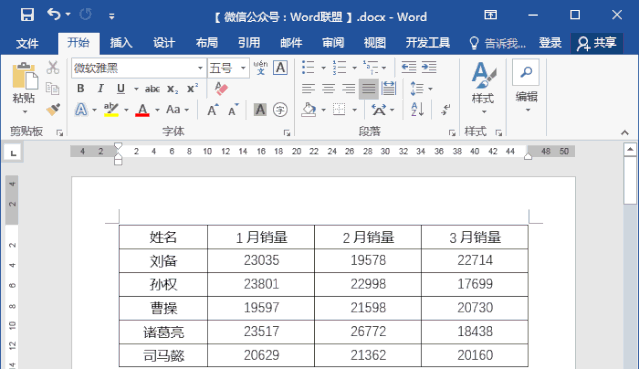Justify text alignment
Viewport: 639px width, 369px height.
click(x=368, y=89)
